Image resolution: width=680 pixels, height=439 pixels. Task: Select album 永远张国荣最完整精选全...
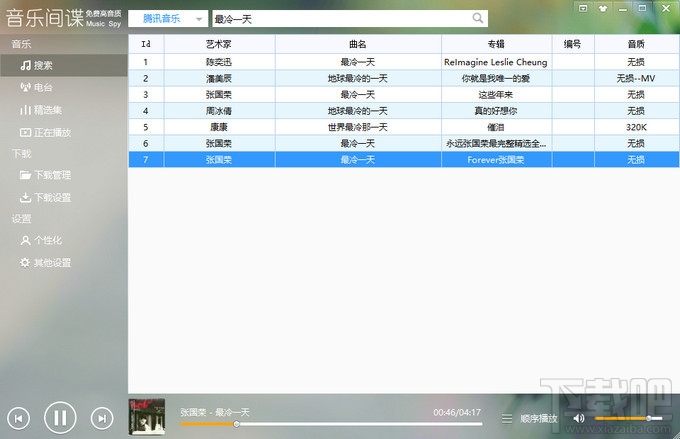tap(496, 144)
